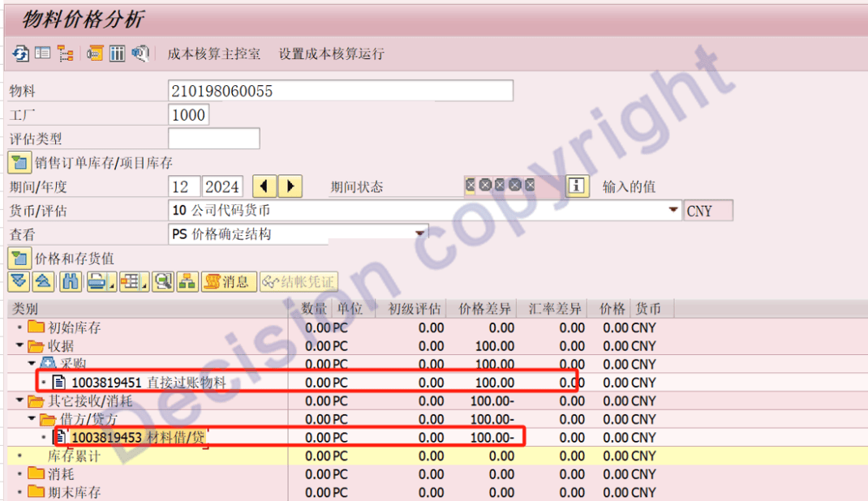Open the print options button
Image resolution: width=868 pixels, height=501 pixels.
tap(100, 281)
